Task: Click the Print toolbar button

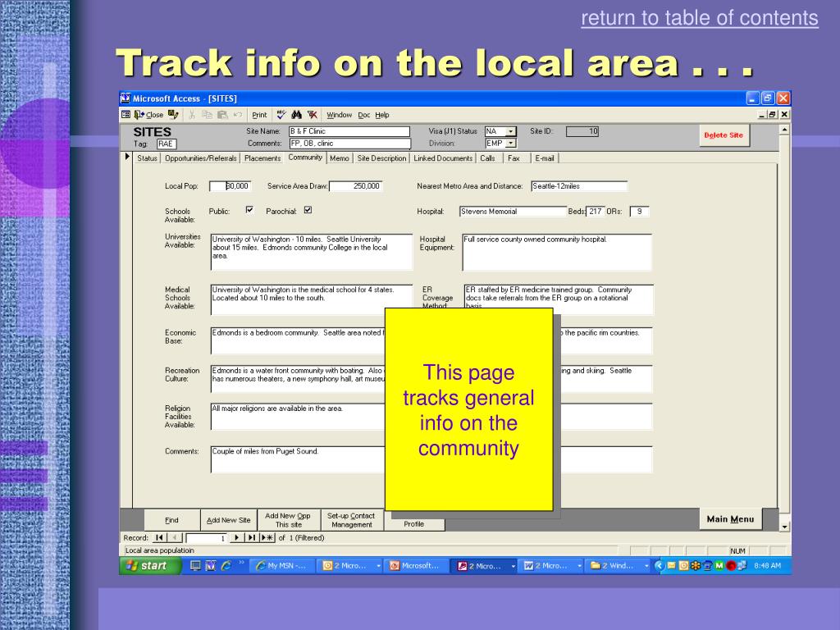Action: click(259, 115)
